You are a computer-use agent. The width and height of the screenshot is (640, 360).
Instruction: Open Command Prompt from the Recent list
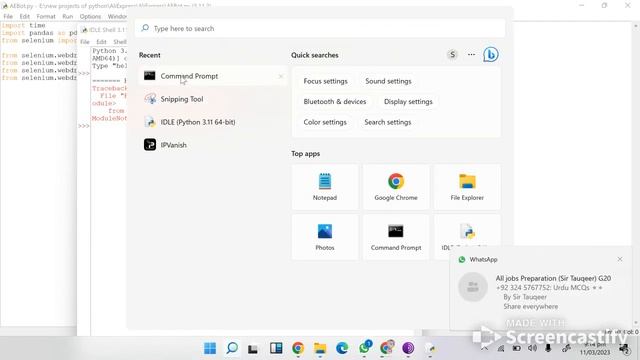point(213,76)
